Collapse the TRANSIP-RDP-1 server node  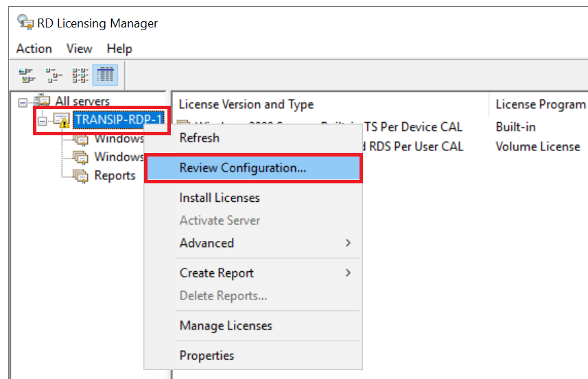pos(43,121)
